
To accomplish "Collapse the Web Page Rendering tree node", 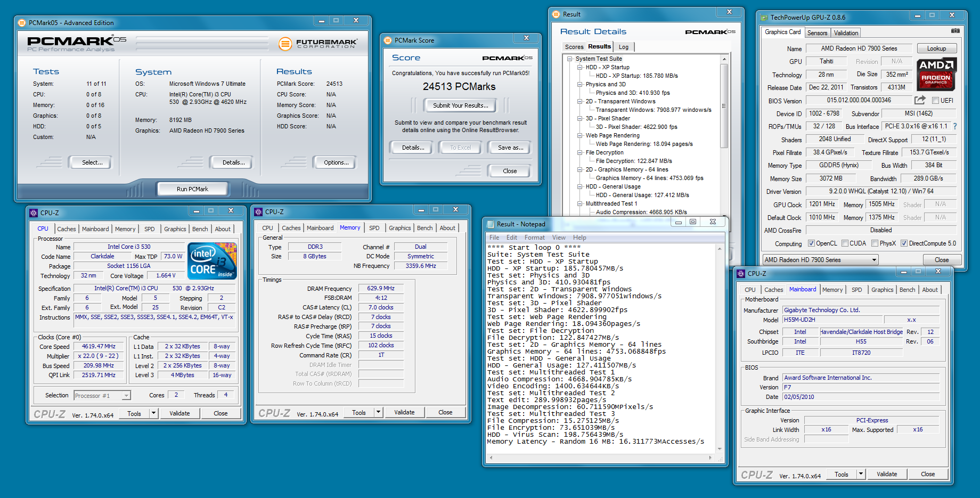I will click(x=580, y=135).
